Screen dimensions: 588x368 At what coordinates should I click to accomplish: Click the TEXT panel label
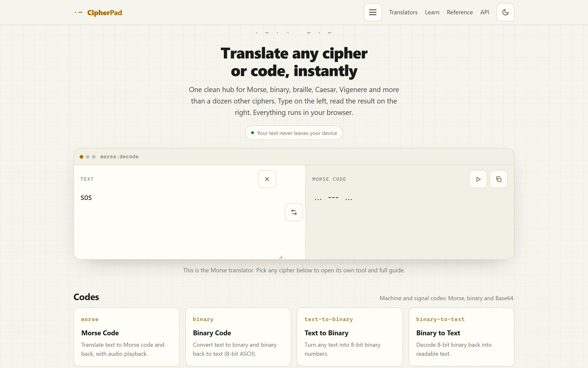[87, 179]
